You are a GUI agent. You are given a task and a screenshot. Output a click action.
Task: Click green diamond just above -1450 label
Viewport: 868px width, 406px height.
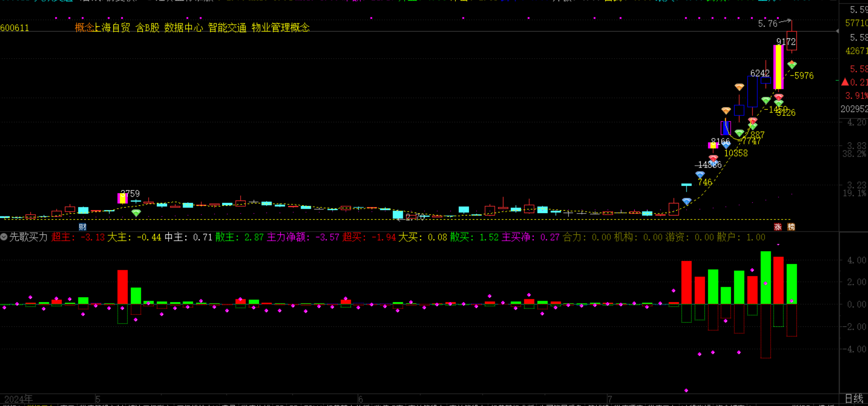pos(766,101)
